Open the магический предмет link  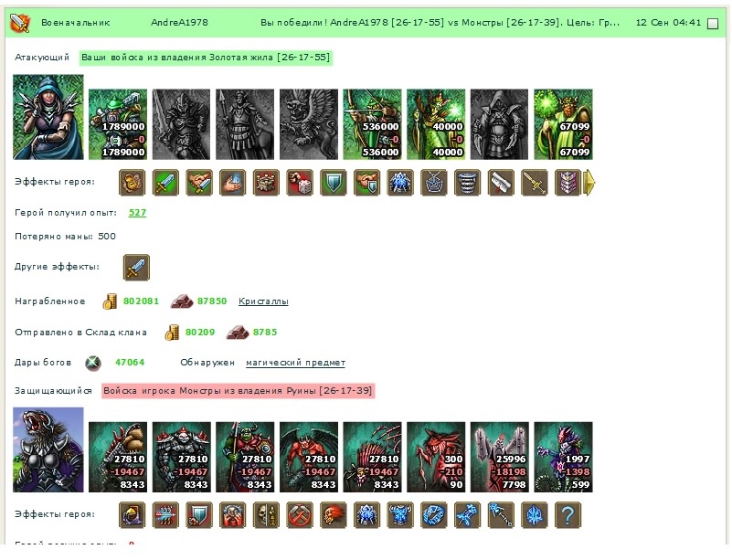point(295,363)
